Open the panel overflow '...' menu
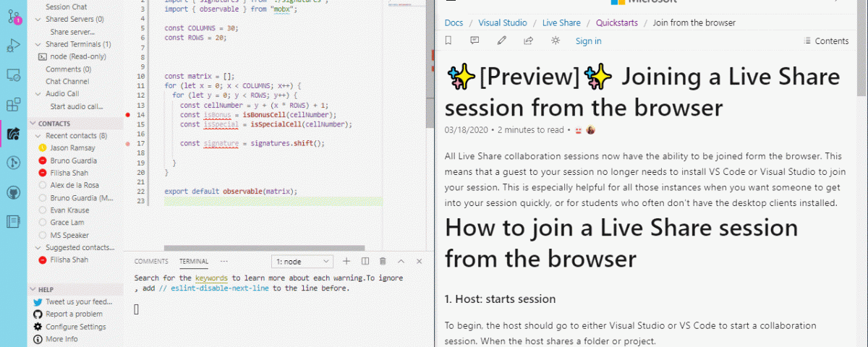Screen dimensions: 868x347 (224, 261)
